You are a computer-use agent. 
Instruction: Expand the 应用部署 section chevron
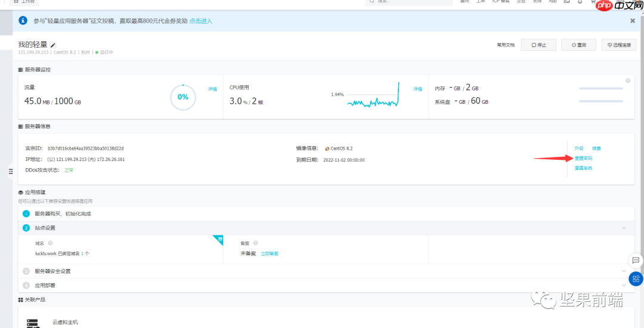tap(624, 285)
